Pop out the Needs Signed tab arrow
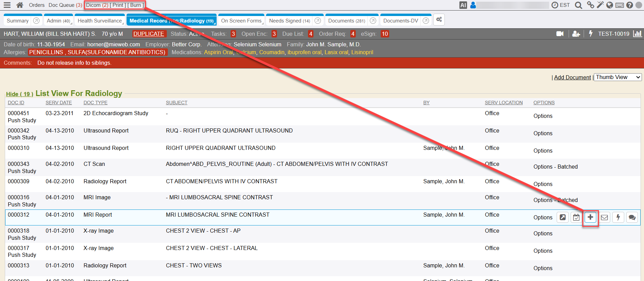Image resolution: width=644 pixels, height=281 pixels. (x=318, y=21)
